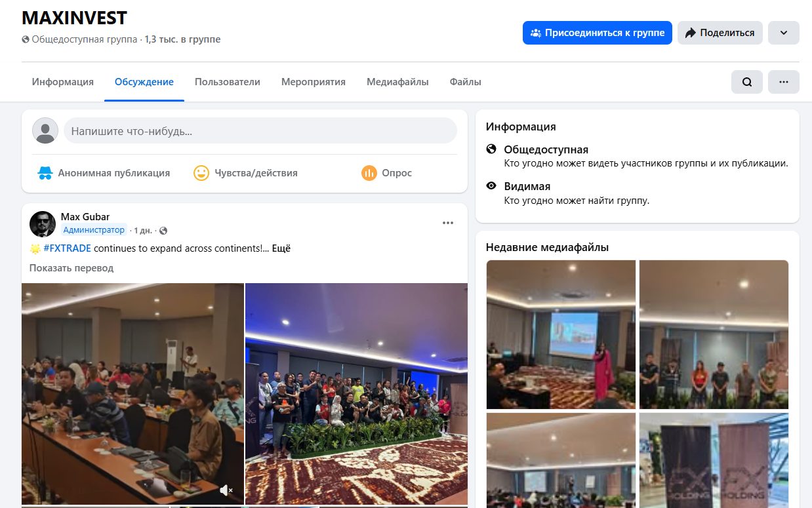
Task: Select the Медиафайлы tab
Action: click(397, 82)
